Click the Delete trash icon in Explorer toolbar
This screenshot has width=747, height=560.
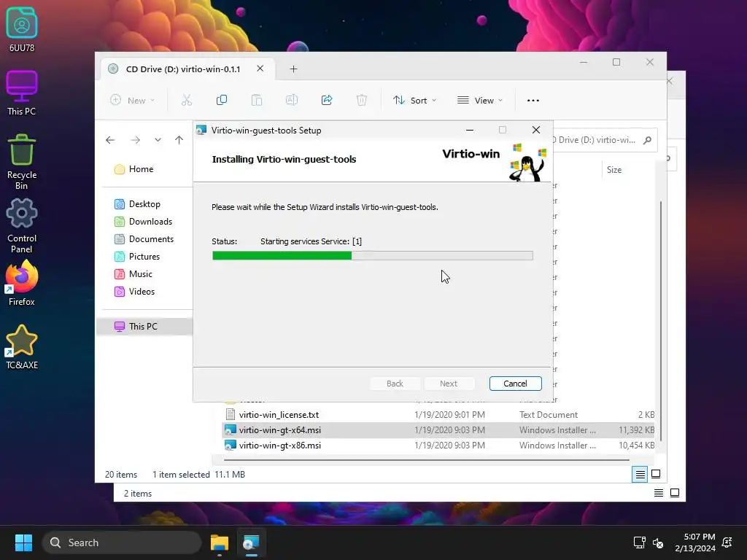(362, 100)
